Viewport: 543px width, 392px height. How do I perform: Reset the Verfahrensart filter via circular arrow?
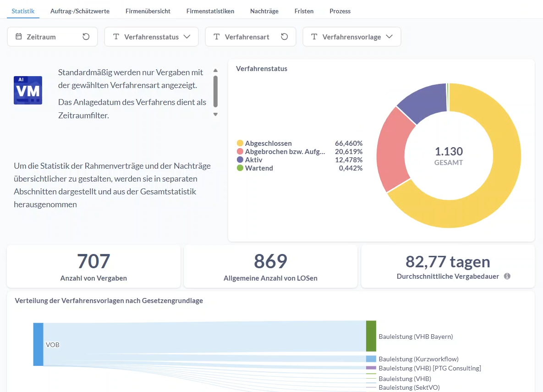pyautogui.click(x=284, y=36)
